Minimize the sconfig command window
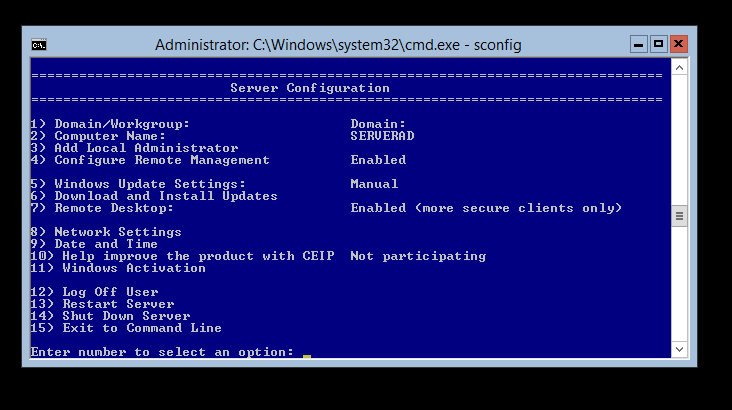 point(639,44)
